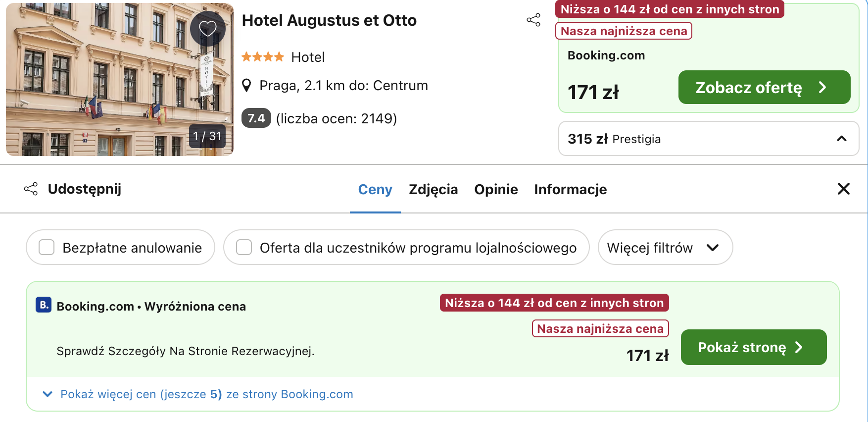Viewport: 868px width, 422px height.
Task: Click the Booking.com B logo icon
Action: pyautogui.click(x=44, y=305)
